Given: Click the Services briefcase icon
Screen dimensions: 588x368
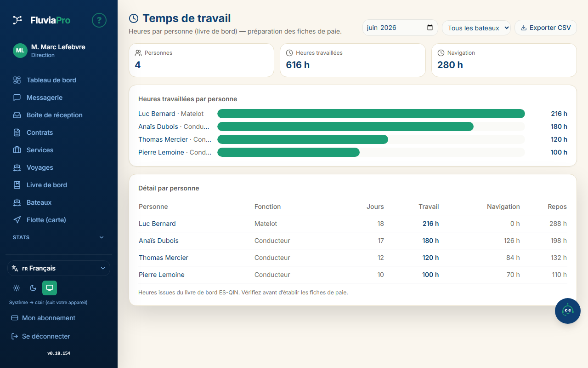Looking at the screenshot, I should 17,150.
